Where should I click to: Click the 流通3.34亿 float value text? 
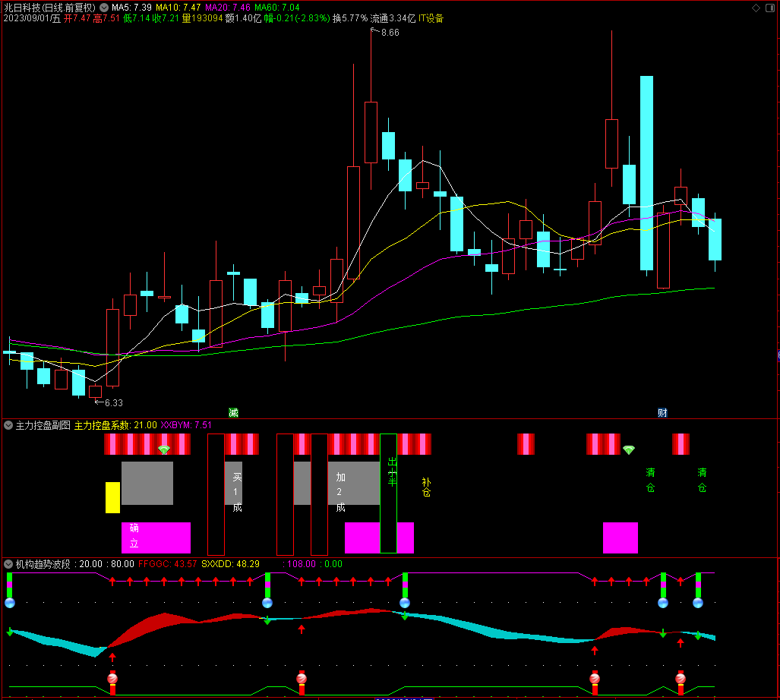click(x=393, y=18)
